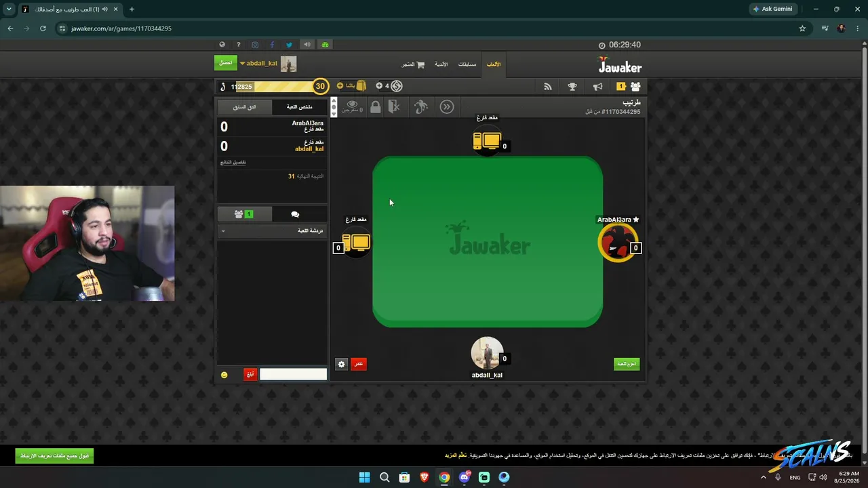The height and width of the screenshot is (488, 868).
Task: Bookmark this page with the star icon
Action: coord(802,28)
